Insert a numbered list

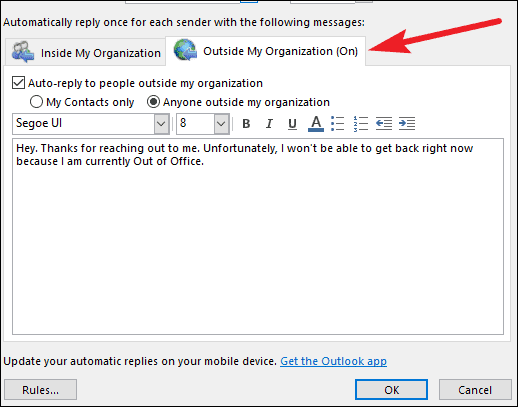[x=361, y=124]
